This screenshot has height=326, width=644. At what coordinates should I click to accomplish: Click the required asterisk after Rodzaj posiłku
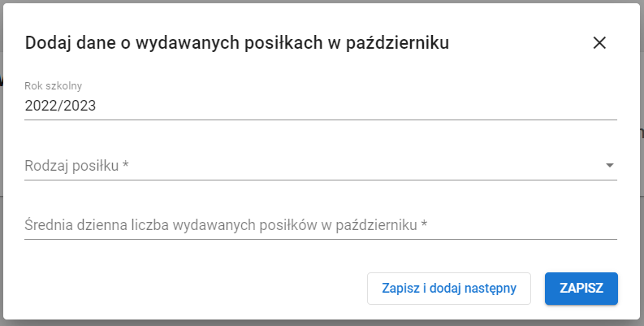click(x=127, y=166)
